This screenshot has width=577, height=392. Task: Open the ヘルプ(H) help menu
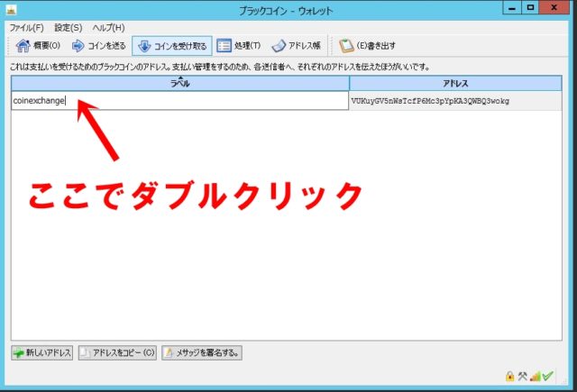pos(108,28)
